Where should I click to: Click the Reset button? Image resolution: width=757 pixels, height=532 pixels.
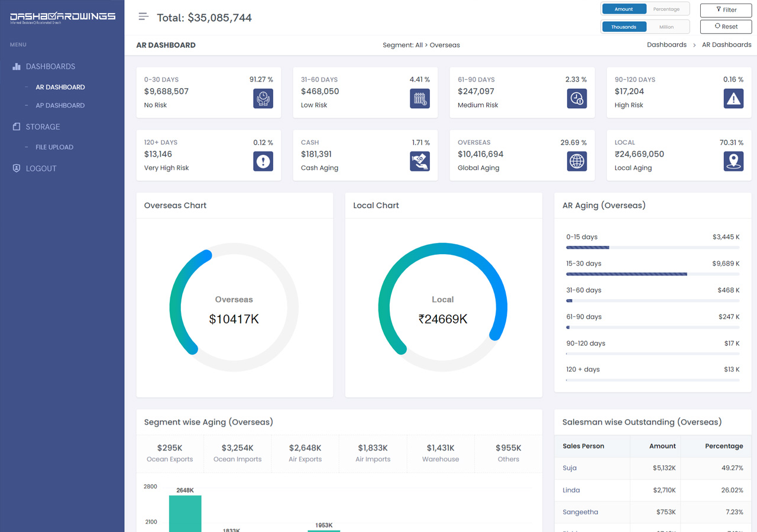point(726,27)
